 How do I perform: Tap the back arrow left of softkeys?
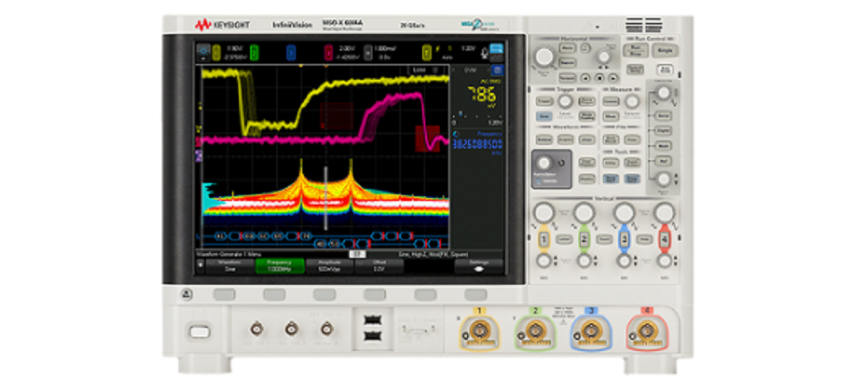pos(200,264)
